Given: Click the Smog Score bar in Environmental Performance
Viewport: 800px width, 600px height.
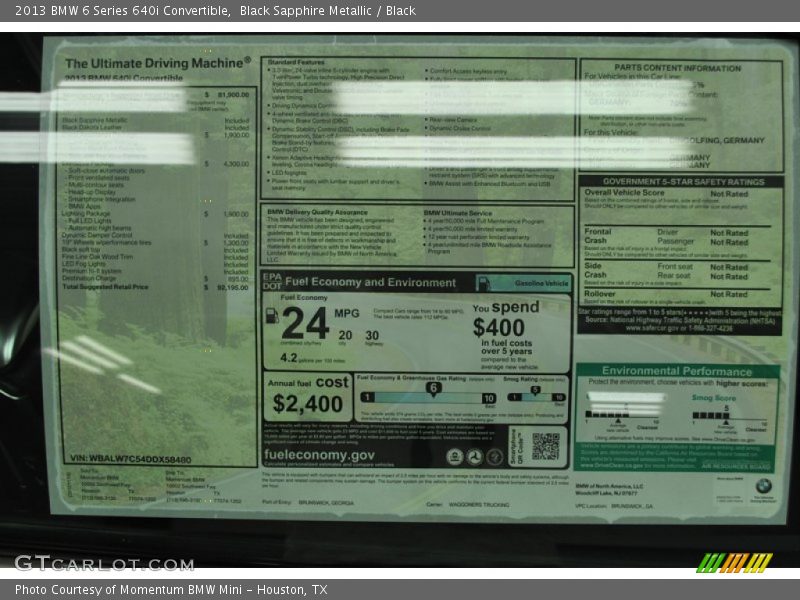Looking at the screenshot, I should [x=711, y=416].
